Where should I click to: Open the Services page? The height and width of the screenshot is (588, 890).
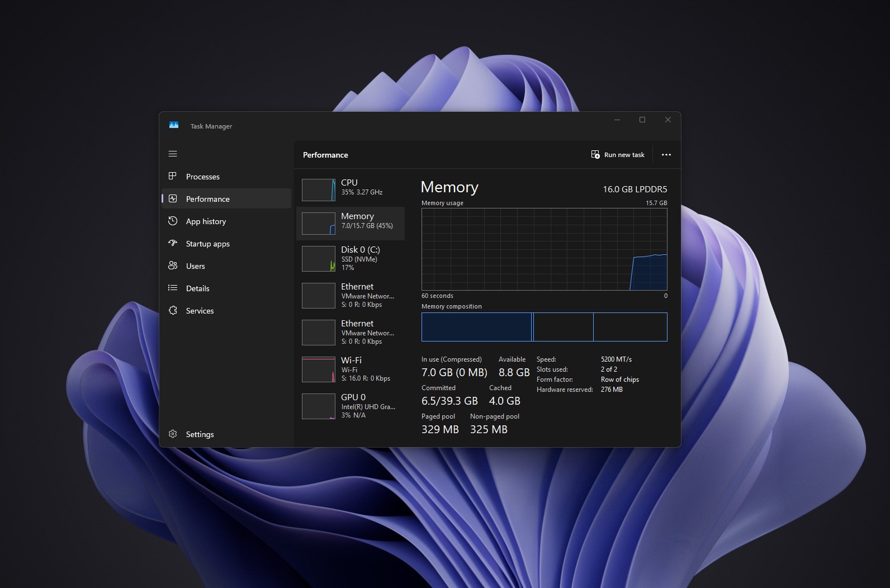[226, 311]
